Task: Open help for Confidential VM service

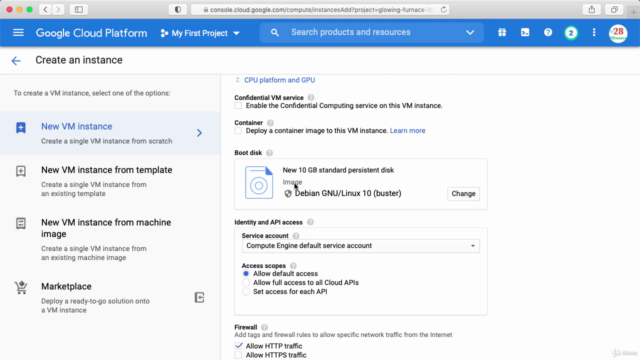Action: (311, 98)
